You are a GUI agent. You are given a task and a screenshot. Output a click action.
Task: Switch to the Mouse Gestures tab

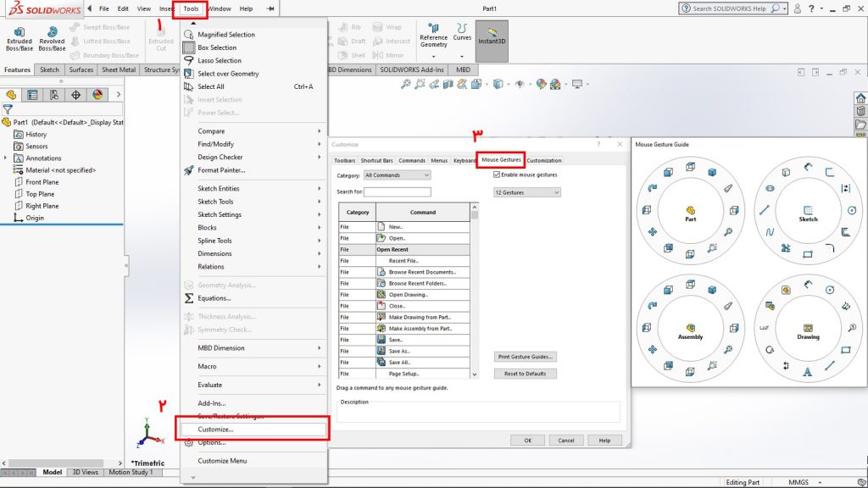pyautogui.click(x=501, y=160)
